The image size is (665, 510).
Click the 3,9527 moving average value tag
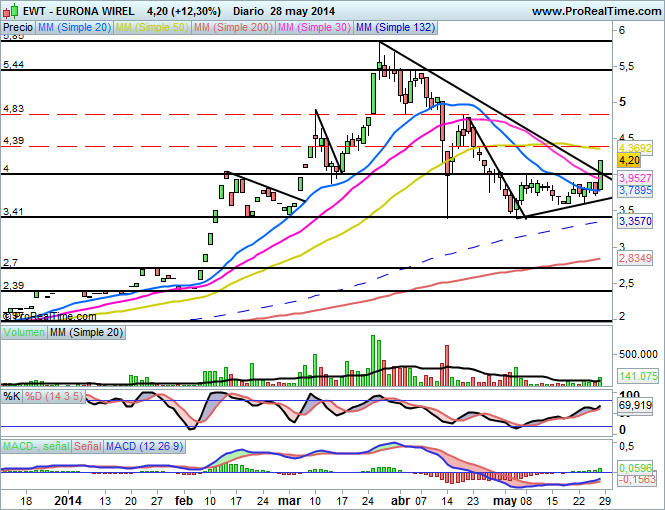pos(635,178)
